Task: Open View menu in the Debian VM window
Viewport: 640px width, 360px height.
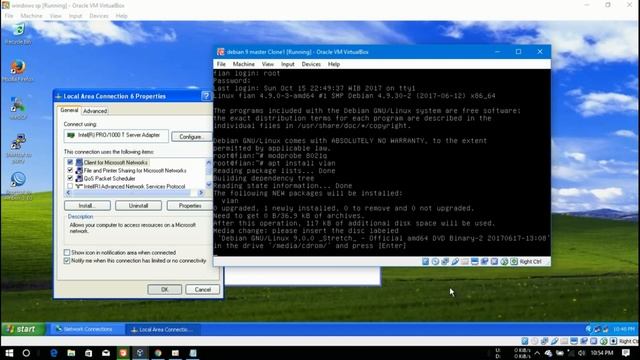Action: coord(268,64)
